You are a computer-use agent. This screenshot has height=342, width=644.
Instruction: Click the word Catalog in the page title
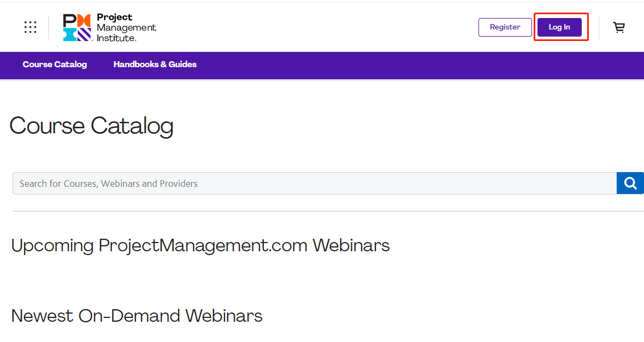point(132,126)
